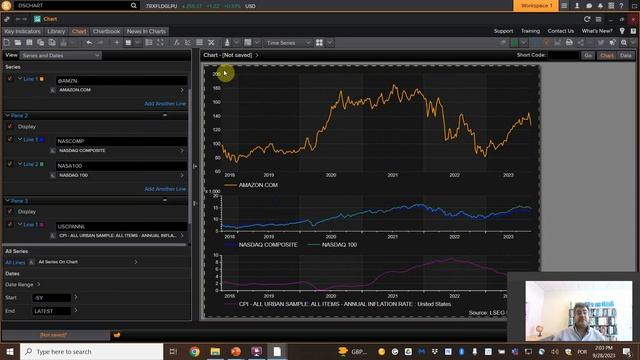This screenshot has height=360, width=640.
Task: Click the Start date field showing -5Y
Action: (x=51, y=298)
